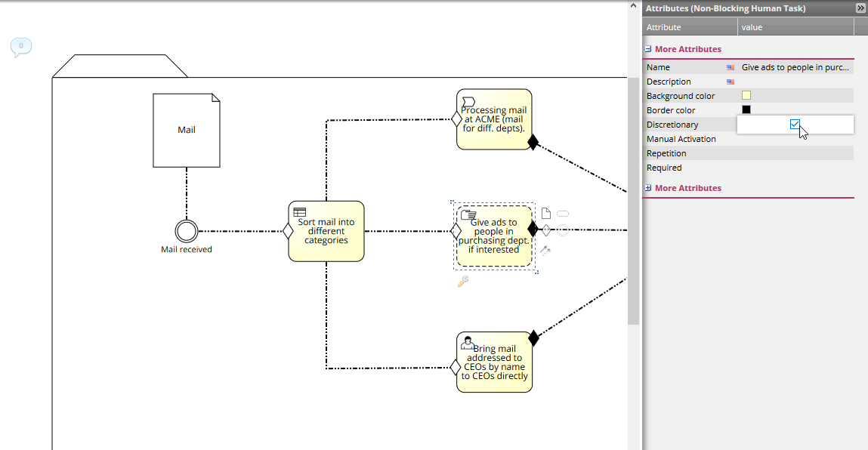Click the Attribute column header
The image size is (868, 450).
pos(690,27)
